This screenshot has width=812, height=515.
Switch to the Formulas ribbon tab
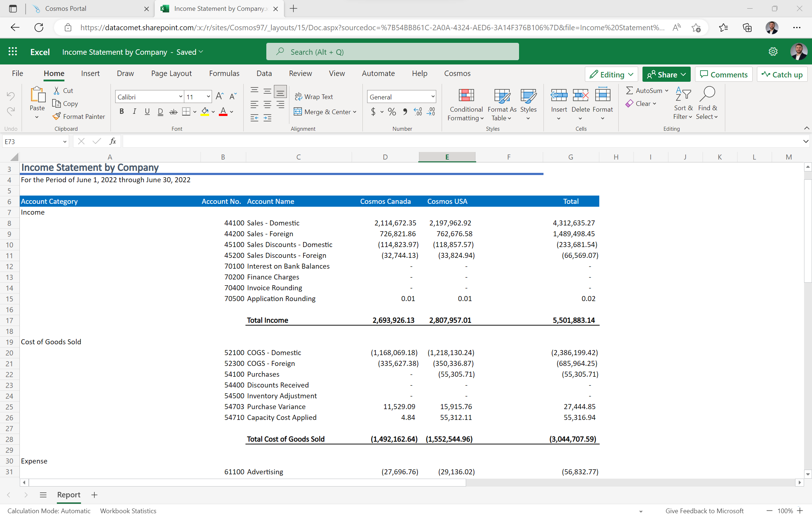click(x=224, y=73)
